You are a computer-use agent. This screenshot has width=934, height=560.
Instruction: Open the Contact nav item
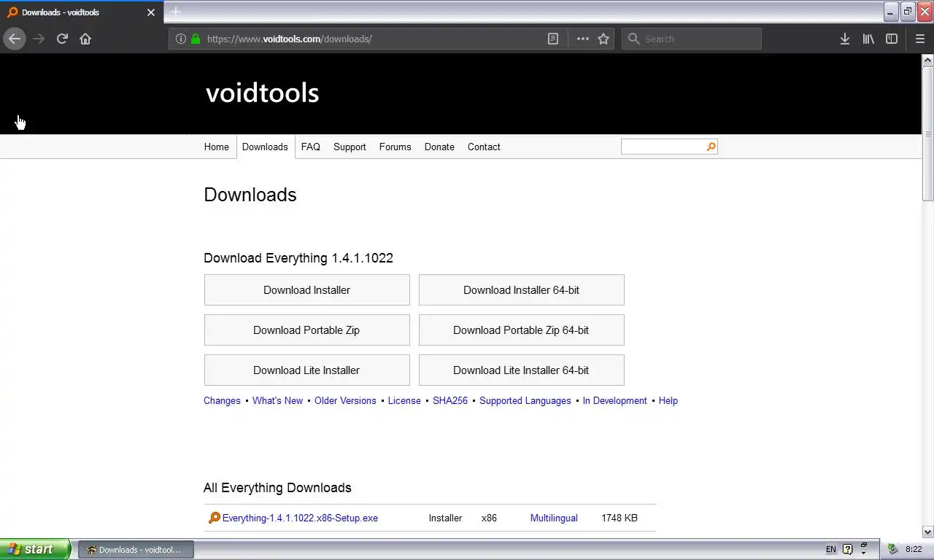tap(484, 147)
